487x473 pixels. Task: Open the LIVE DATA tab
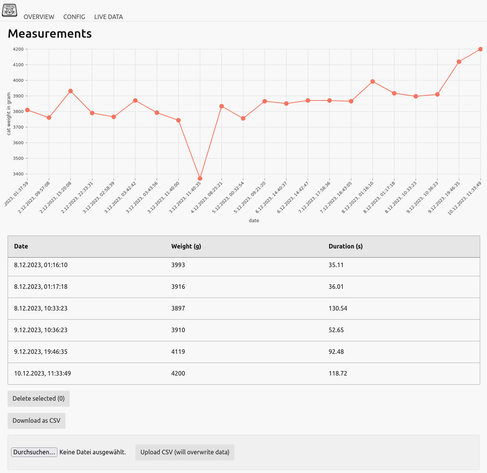(108, 17)
